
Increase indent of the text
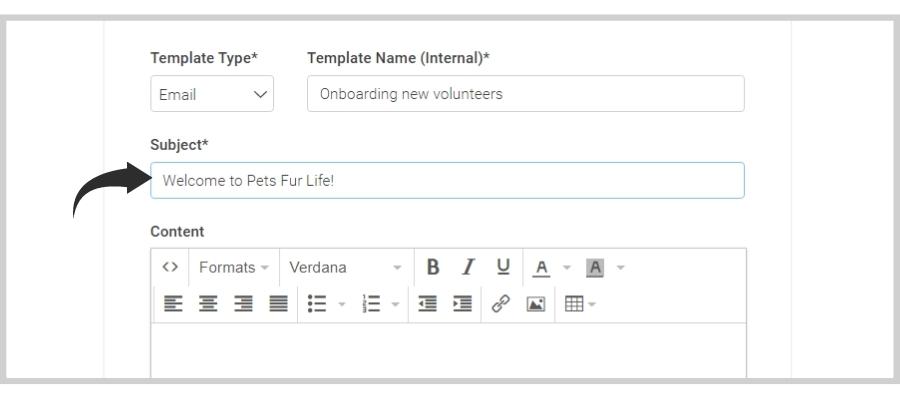[x=463, y=304]
